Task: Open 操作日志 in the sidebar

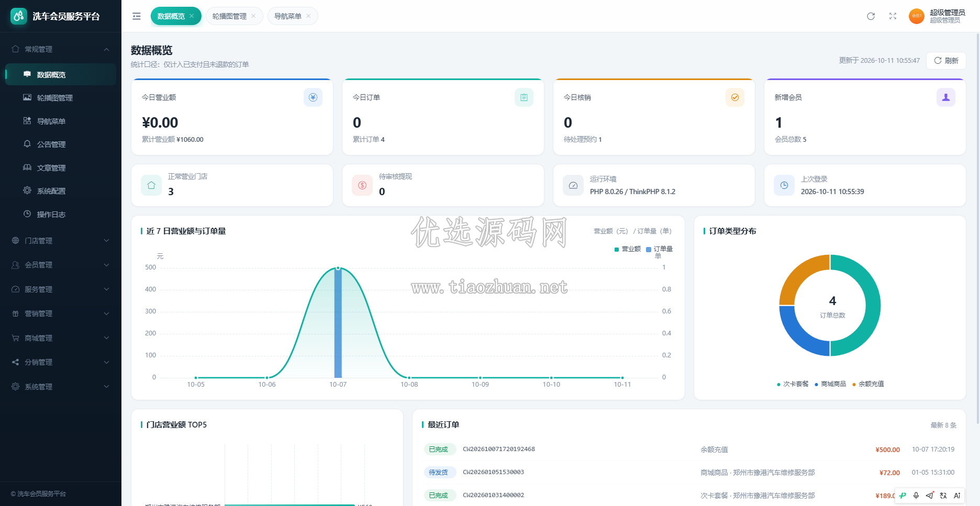Action: [x=61, y=215]
